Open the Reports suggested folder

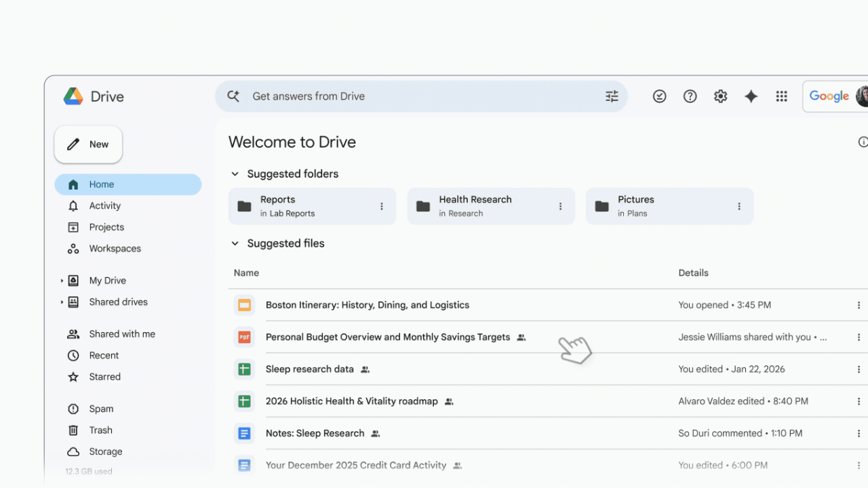(312, 206)
